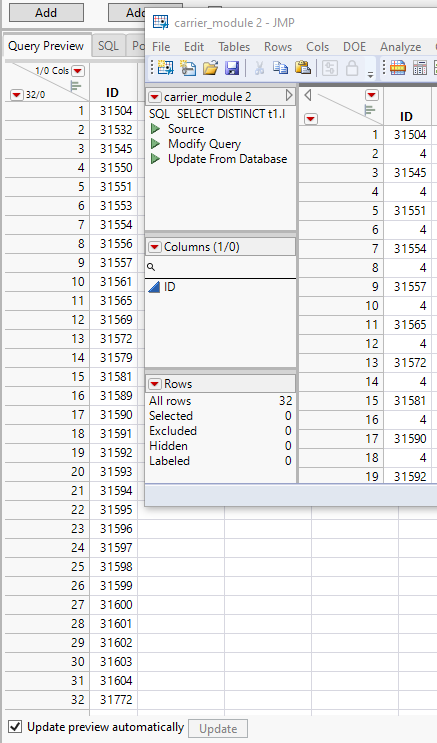Click the search magnifier in Columns panel

151,267
